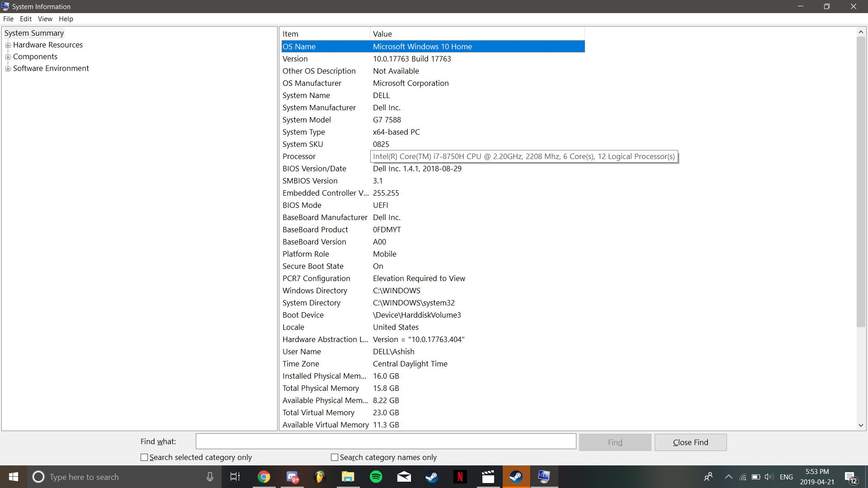Viewport: 868px width, 488px height.
Task: Select the System SKU row
Action: tap(433, 144)
